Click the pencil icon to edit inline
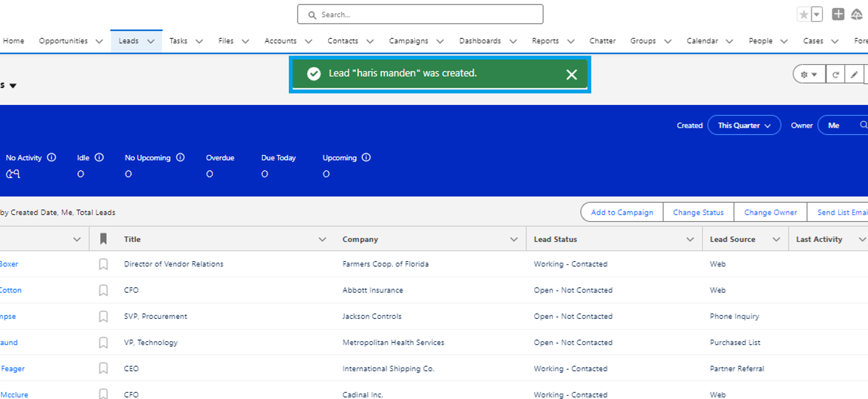 point(855,74)
